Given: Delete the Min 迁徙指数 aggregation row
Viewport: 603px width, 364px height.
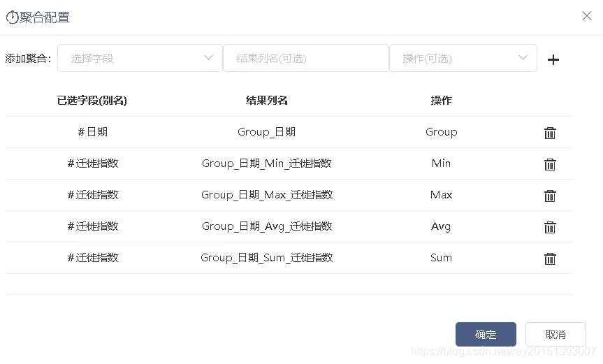Looking at the screenshot, I should coord(550,164).
